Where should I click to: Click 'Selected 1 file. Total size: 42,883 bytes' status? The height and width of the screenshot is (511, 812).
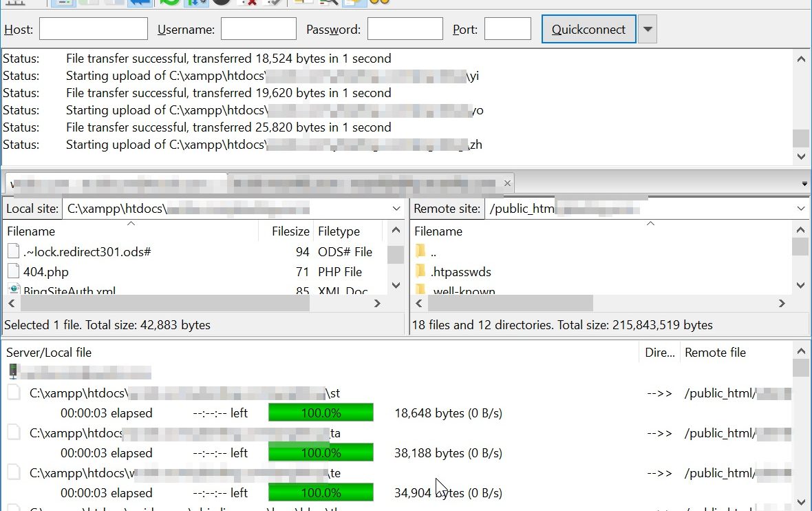[107, 325]
